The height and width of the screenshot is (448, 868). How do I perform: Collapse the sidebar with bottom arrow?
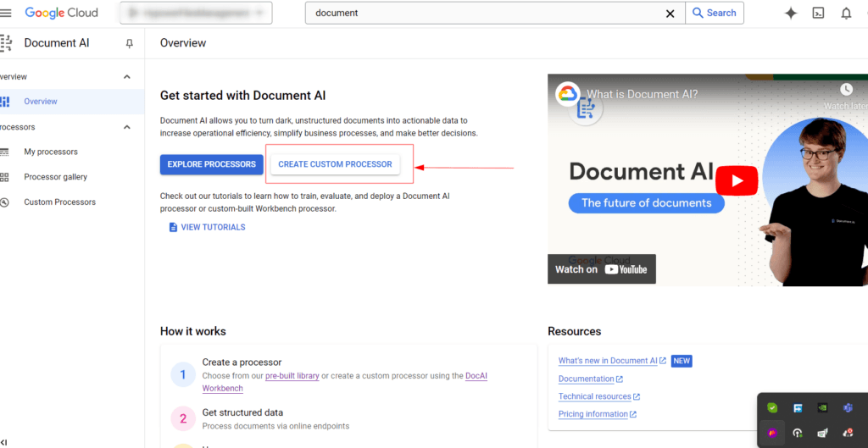pos(4,443)
